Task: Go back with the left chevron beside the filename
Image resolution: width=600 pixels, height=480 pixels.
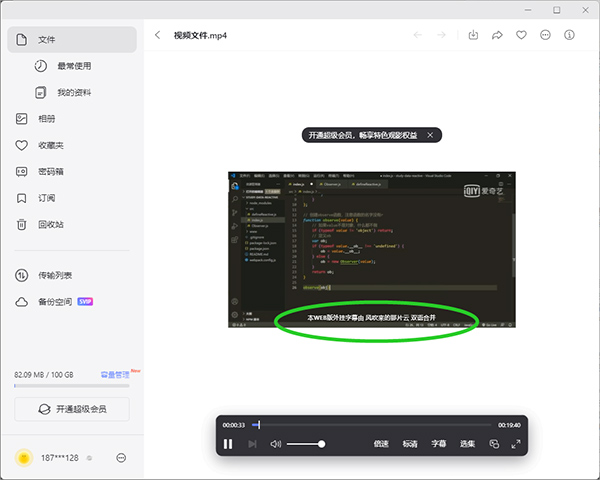Action: click(158, 35)
